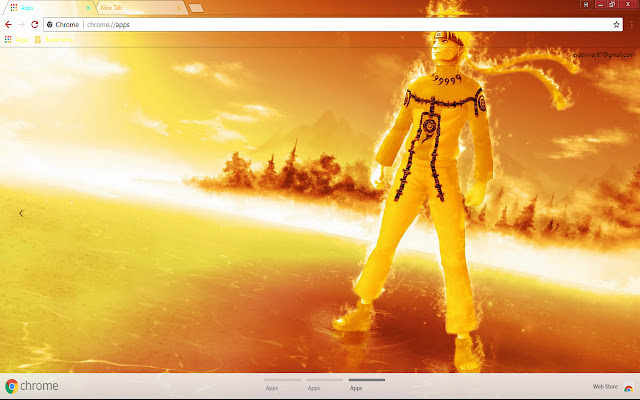Reload the chrome://apps page
This screenshot has height=400, width=640.
[35, 24]
